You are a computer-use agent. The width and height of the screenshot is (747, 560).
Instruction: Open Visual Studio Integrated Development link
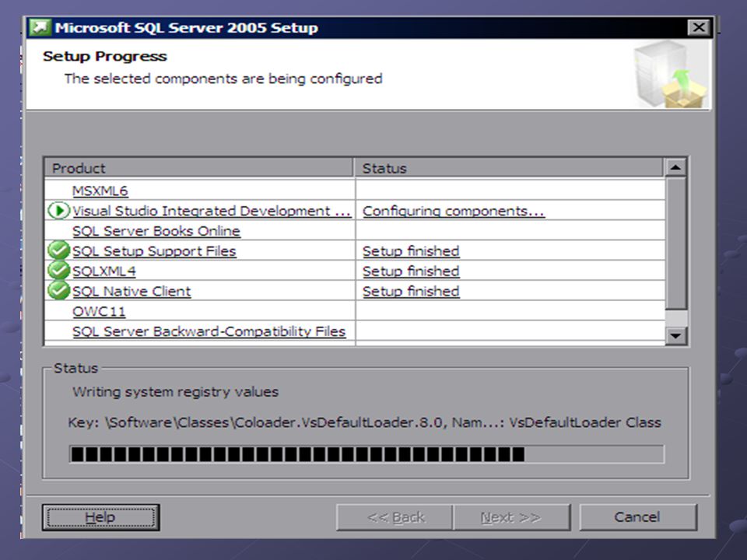(x=211, y=211)
